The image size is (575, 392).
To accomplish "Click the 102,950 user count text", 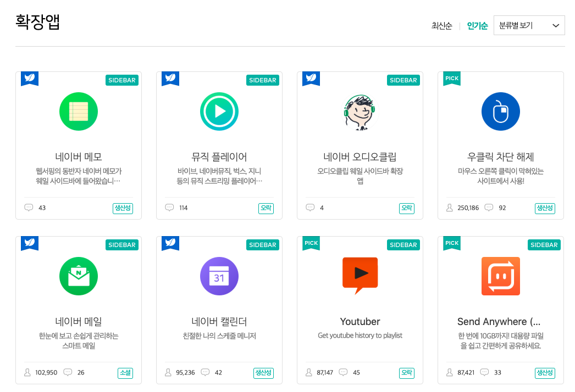I will (x=46, y=373).
